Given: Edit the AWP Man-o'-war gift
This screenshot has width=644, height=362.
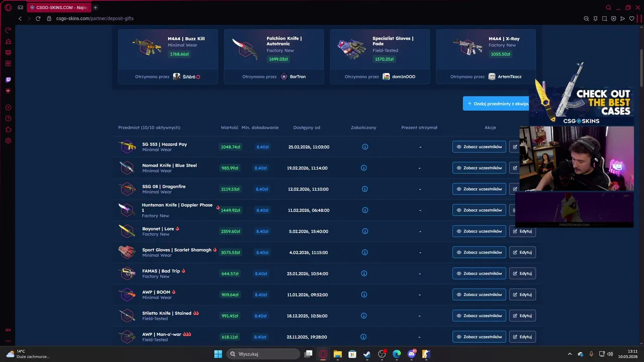Looking at the screenshot, I should coord(522,337).
